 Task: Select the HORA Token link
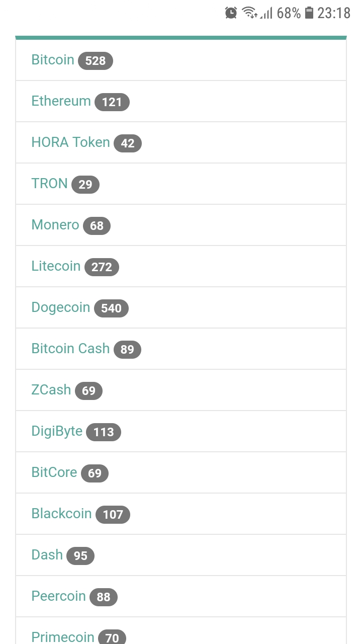(x=70, y=142)
